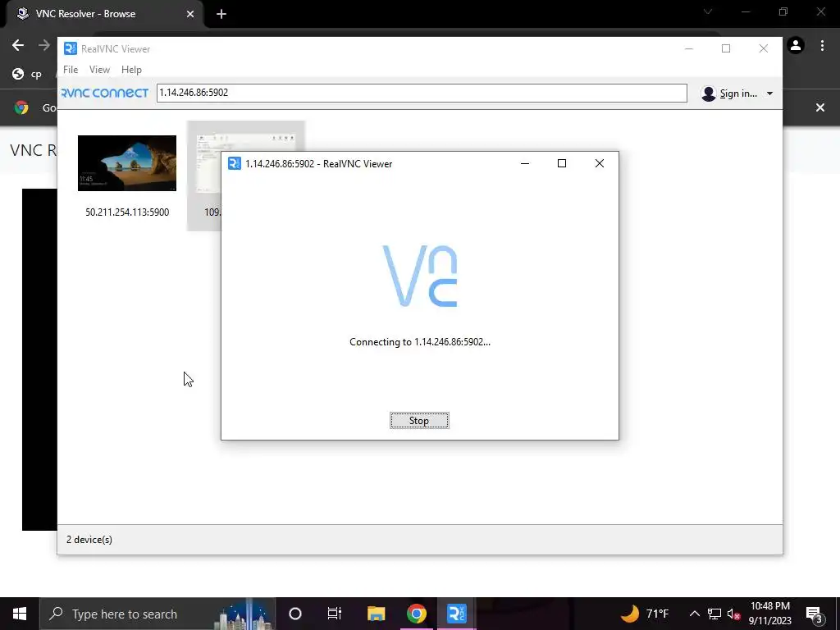
Task: Open Chrome's three-dot menu
Action: click(x=822, y=46)
